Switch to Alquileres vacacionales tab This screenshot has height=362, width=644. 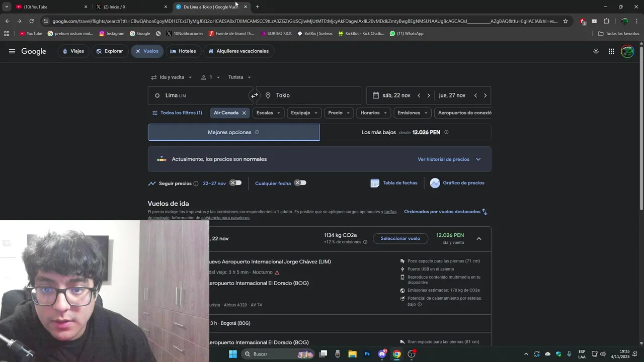click(238, 51)
